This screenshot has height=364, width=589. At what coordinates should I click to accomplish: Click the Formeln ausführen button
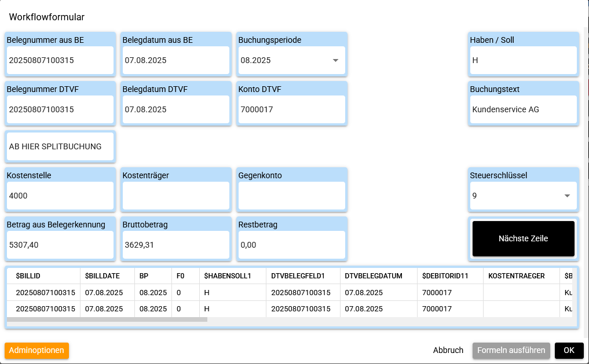[511, 350]
